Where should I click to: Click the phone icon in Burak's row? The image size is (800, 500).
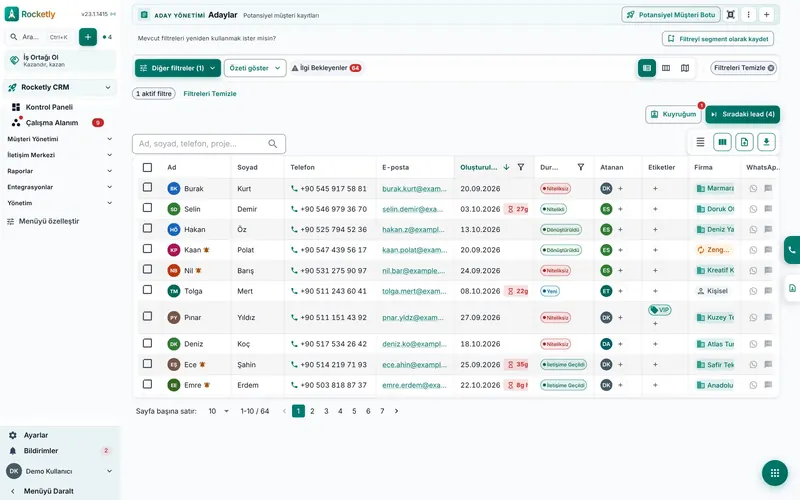(x=294, y=188)
